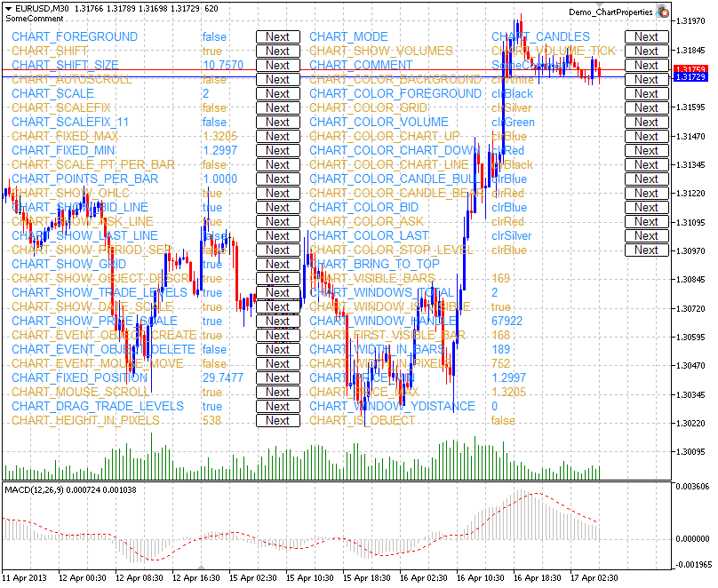Click Next beside CHART_SHIFT_SIZE
The height and width of the screenshot is (588, 718).
277,65
